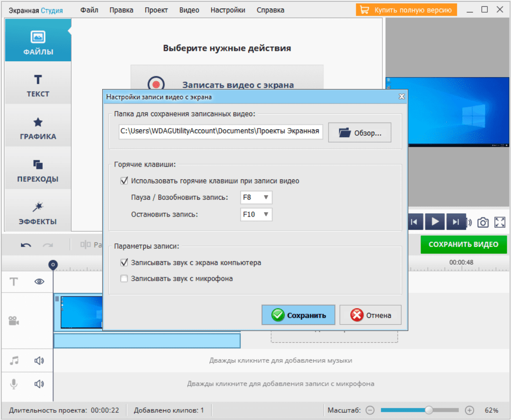This screenshot has width=511, height=420.
Task: Close the recording settings dialog
Action: pos(402,96)
